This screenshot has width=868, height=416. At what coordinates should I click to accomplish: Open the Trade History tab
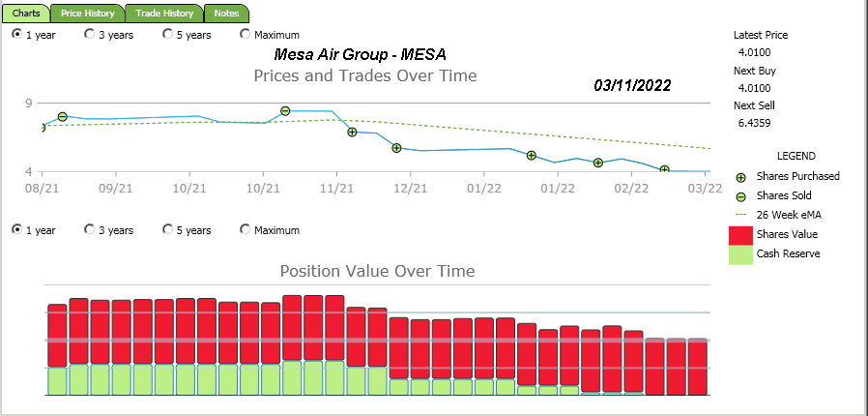click(163, 14)
